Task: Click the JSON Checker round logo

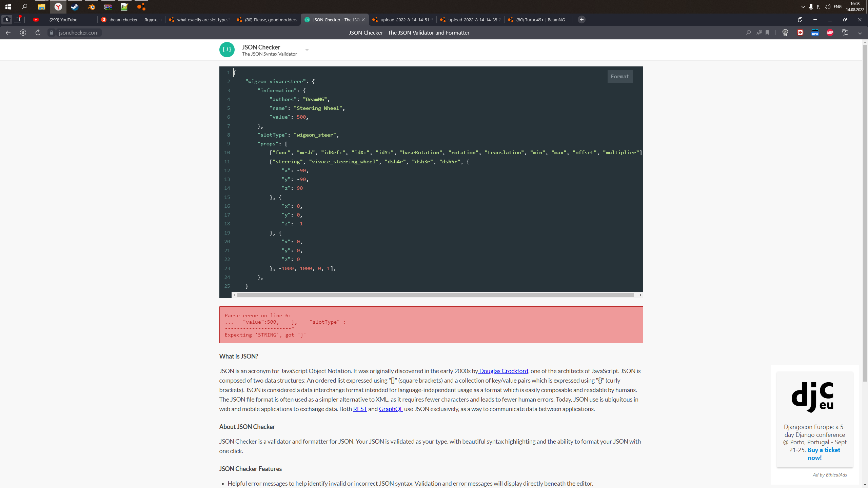Action: (x=227, y=50)
